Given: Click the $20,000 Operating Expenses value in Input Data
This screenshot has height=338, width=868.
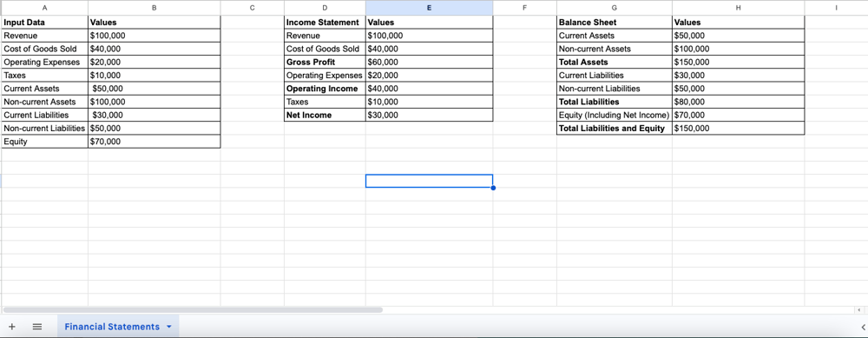Looking at the screenshot, I should (x=154, y=62).
